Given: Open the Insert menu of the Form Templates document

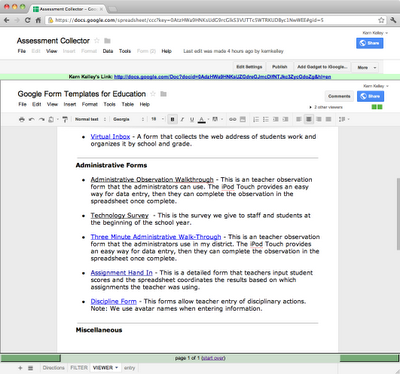Looking at the screenshot, I should point(70,104).
